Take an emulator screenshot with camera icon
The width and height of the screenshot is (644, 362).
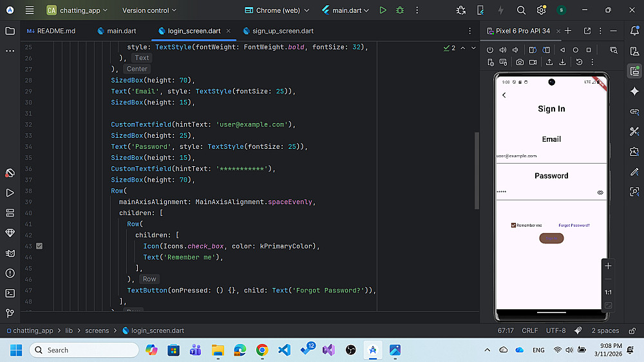tap(520, 62)
